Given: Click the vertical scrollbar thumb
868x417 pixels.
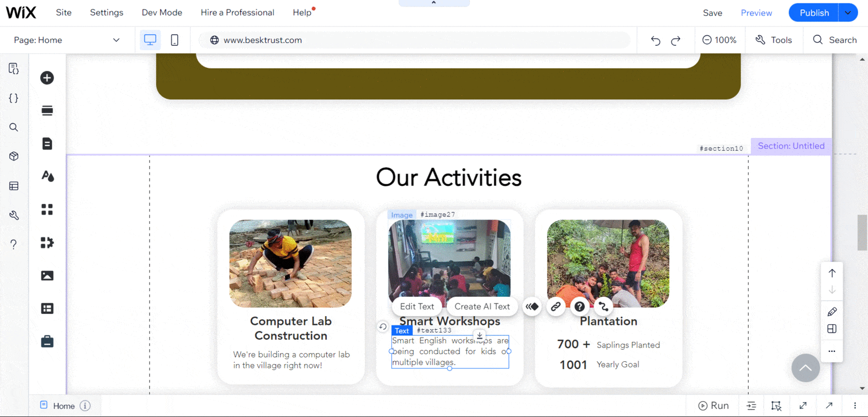Looking at the screenshot, I should click(x=862, y=232).
